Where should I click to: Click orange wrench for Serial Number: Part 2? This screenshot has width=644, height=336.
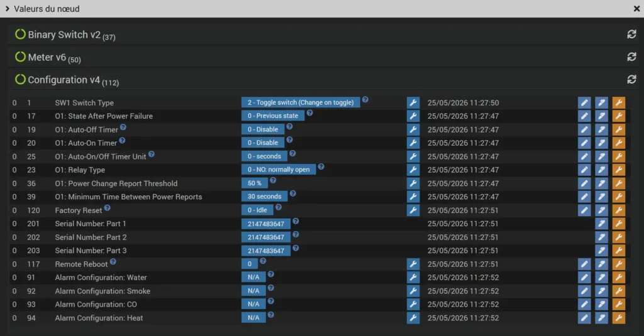(619, 237)
